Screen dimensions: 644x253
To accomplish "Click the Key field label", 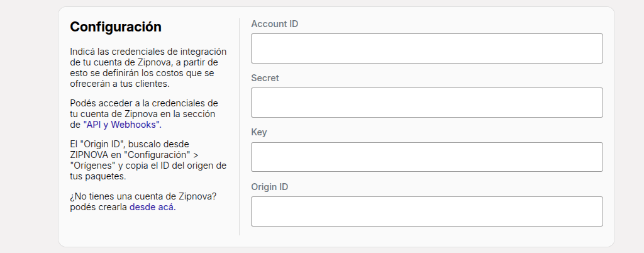I will pos(258,132).
